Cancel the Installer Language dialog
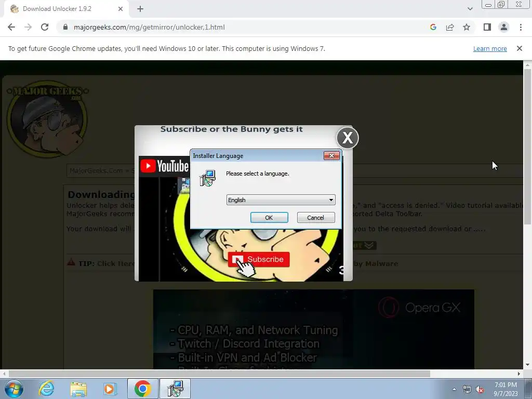The width and height of the screenshot is (532, 399). 315,218
